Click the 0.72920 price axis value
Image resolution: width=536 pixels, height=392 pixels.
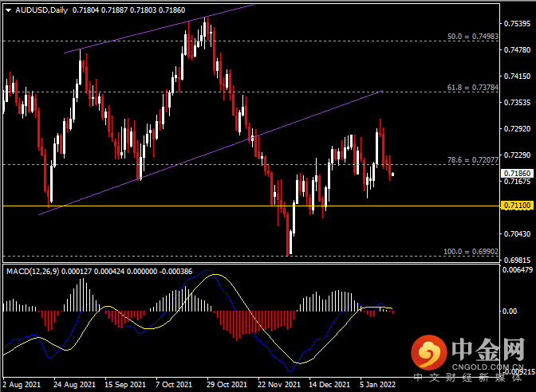coord(517,129)
